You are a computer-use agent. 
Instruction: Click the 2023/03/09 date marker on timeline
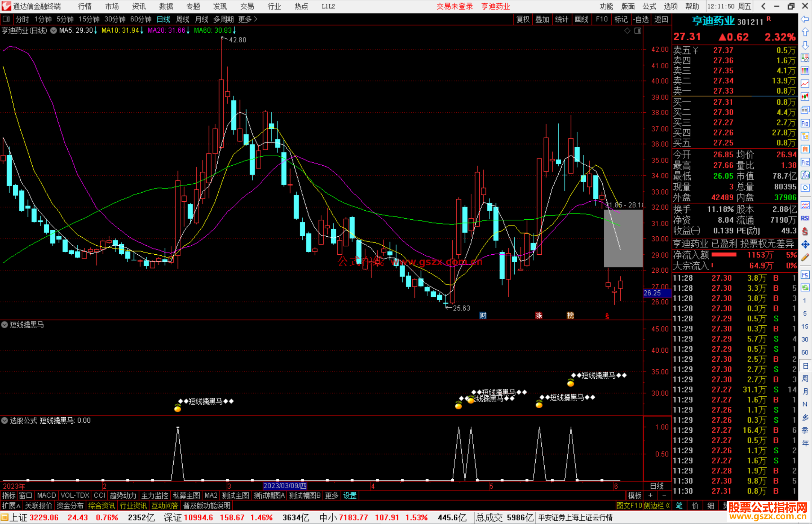point(285,486)
